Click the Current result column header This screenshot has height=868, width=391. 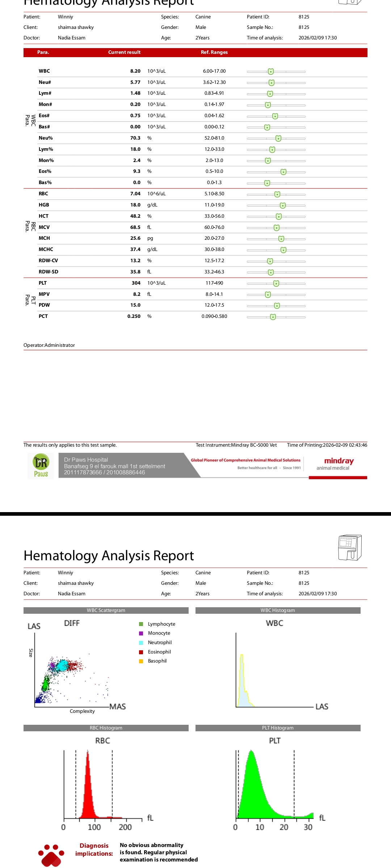click(124, 52)
